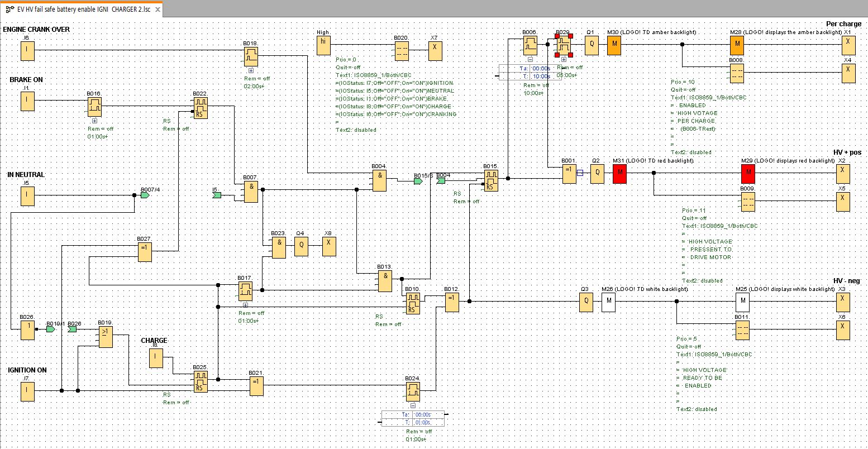
Task: Select the B008 message text block
Action: 737,73
